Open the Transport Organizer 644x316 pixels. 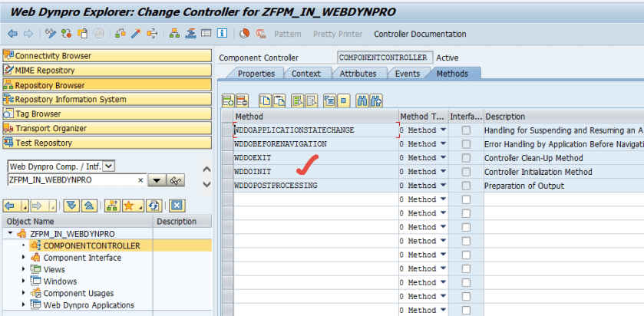[x=107, y=128]
